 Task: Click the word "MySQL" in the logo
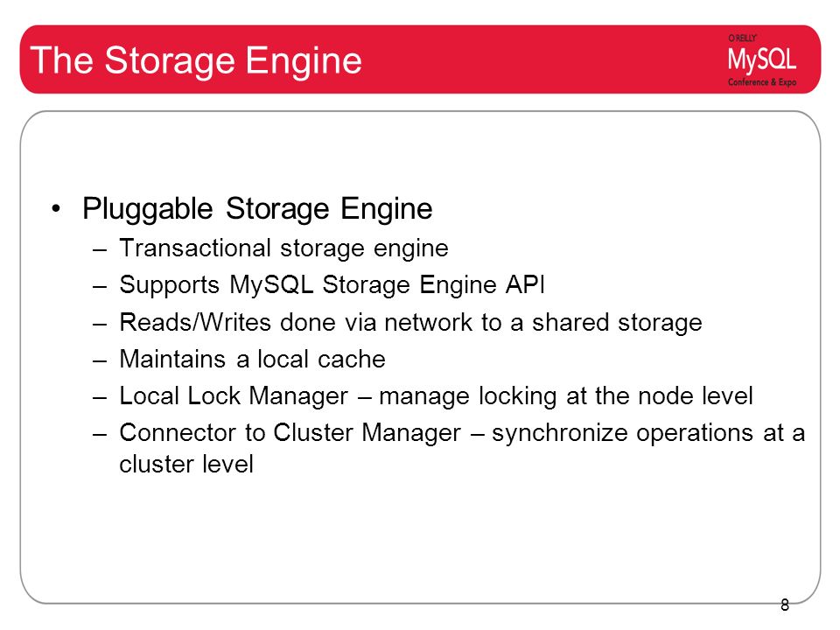tap(762, 59)
